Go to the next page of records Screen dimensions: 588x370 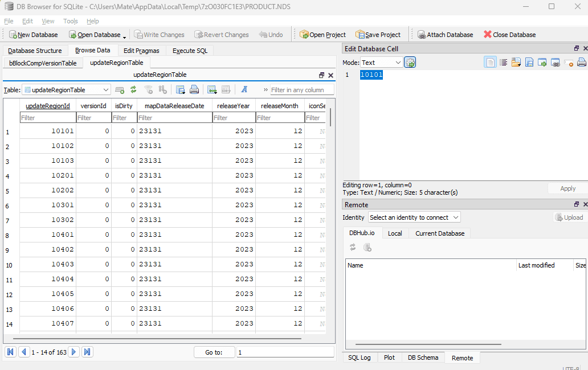[73, 352]
